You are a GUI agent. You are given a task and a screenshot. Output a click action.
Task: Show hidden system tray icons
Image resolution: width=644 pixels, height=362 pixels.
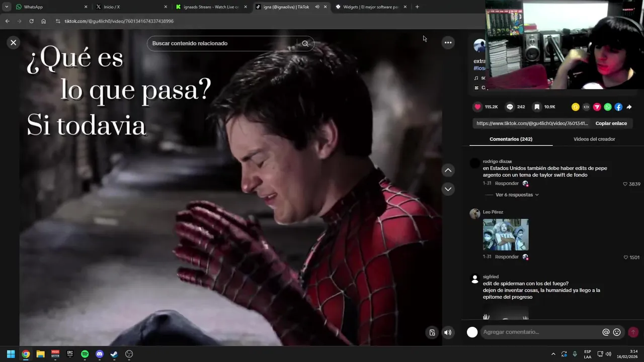pos(553,354)
